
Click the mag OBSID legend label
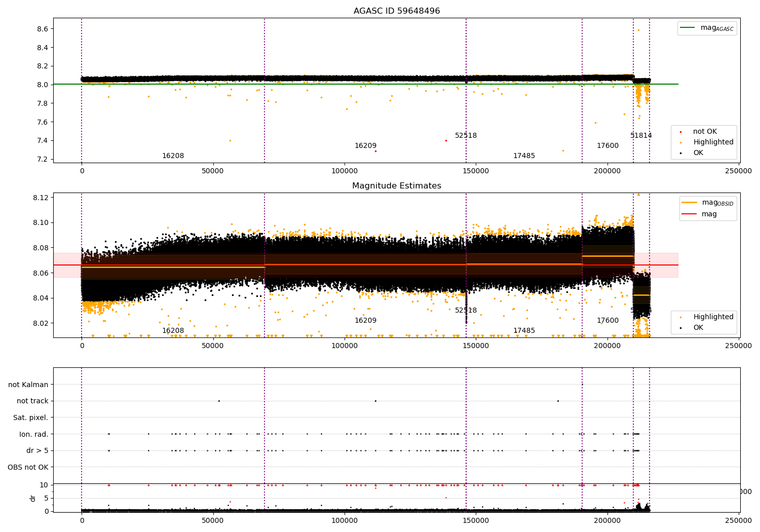click(x=717, y=203)
